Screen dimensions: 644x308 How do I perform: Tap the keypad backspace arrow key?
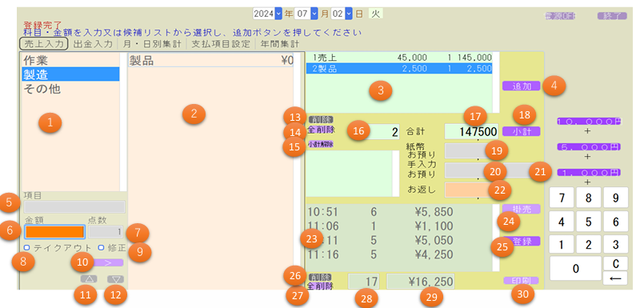click(615, 278)
